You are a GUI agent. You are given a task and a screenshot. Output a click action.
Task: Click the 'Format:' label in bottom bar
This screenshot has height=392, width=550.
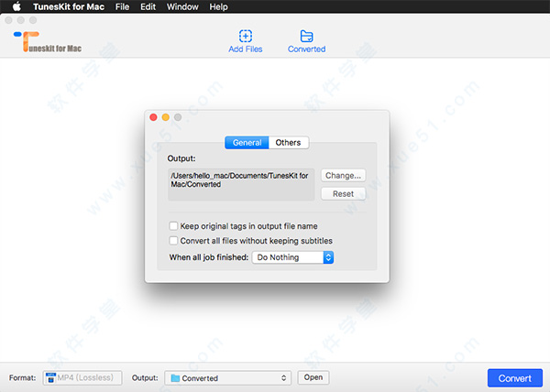point(22,377)
